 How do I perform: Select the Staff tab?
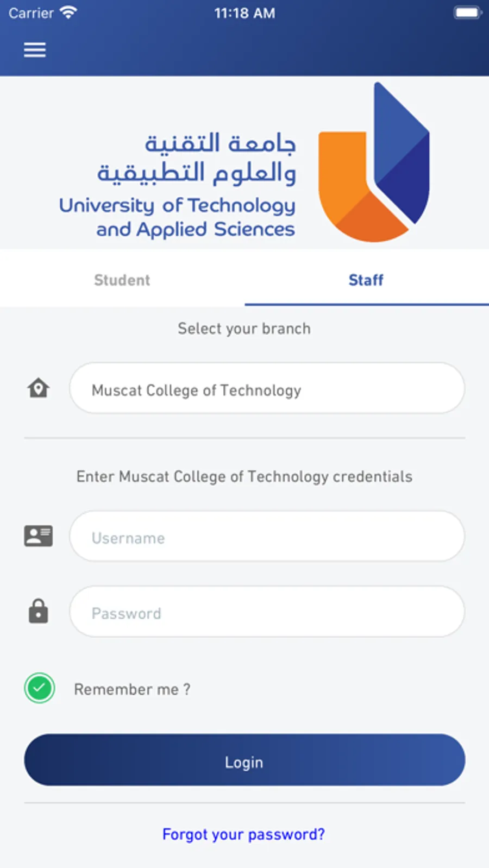(366, 280)
